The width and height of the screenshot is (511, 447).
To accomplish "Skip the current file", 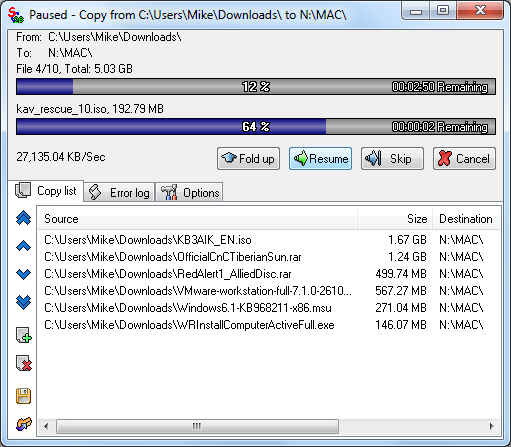I will [392, 159].
